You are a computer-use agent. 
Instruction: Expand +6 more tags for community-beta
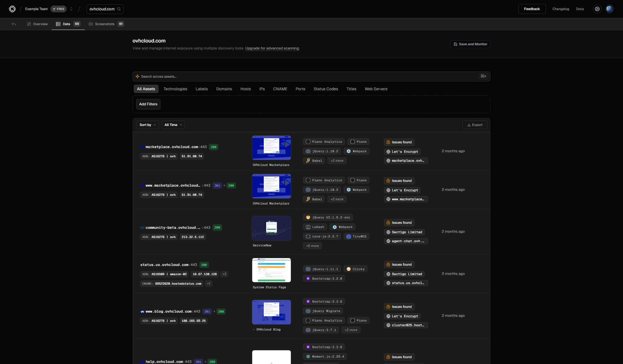pyautogui.click(x=312, y=246)
